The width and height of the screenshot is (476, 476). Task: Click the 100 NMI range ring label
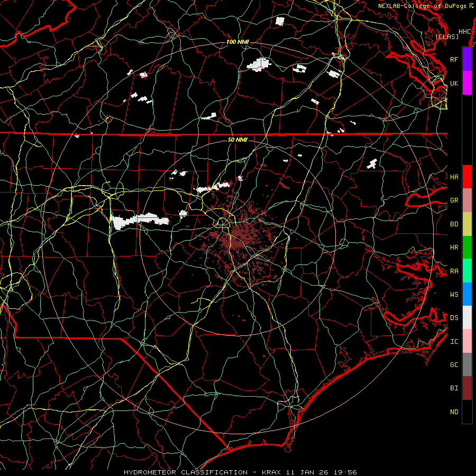[237, 42]
